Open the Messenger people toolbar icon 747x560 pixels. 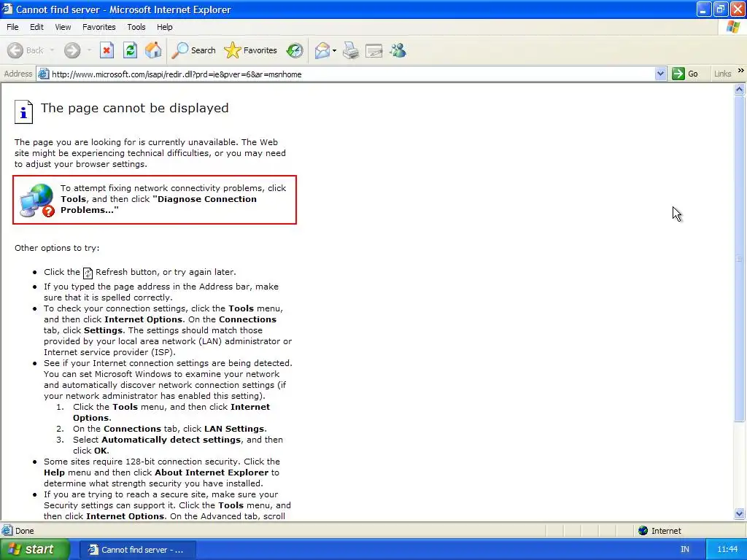coord(398,50)
